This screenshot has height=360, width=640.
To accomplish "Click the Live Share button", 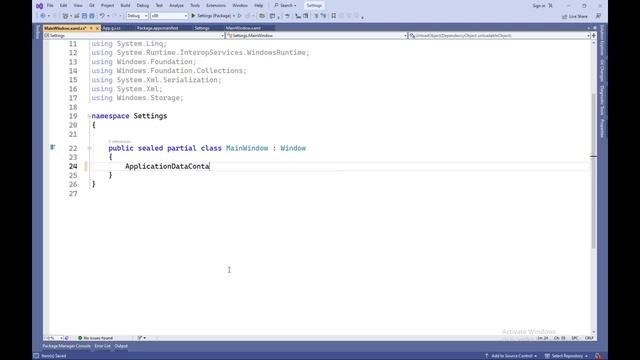I will click(575, 16).
